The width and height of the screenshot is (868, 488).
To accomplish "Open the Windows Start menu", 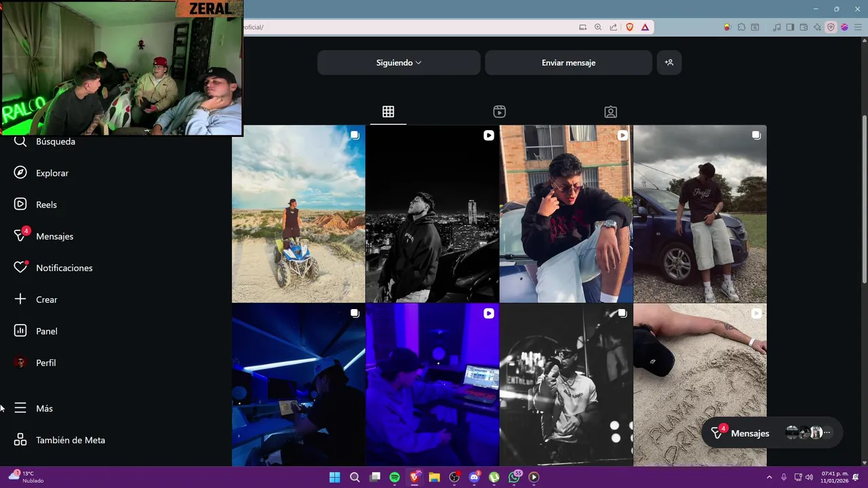I will click(x=334, y=477).
